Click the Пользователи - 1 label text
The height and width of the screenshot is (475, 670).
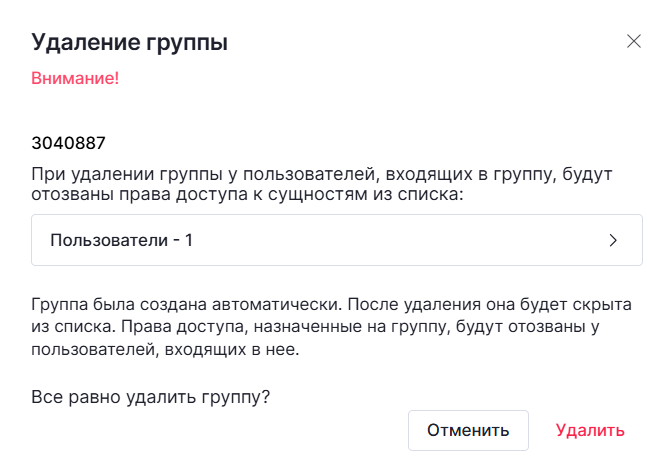(x=121, y=240)
